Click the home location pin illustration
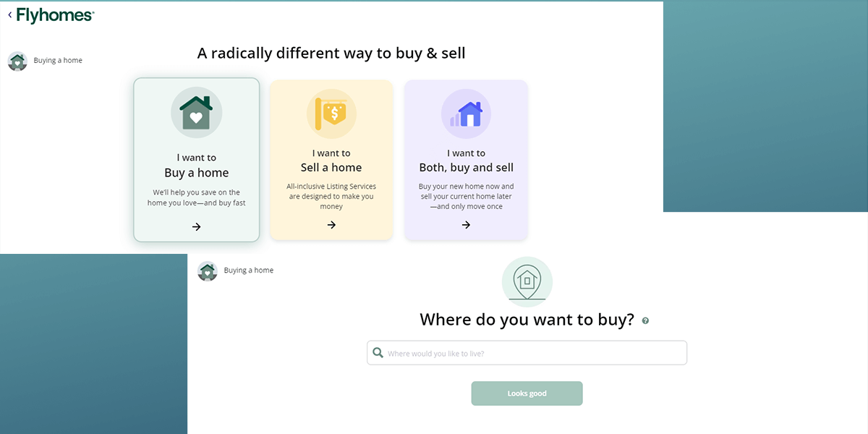868x434 pixels. [x=527, y=281]
